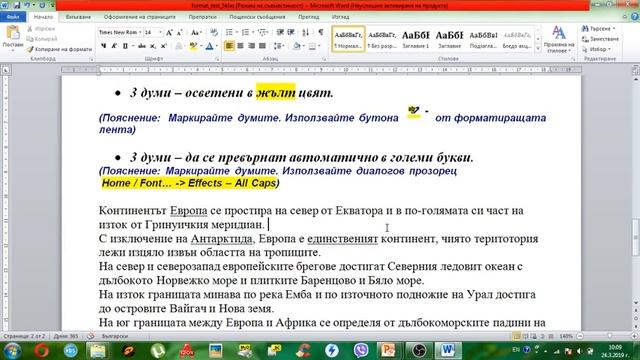Click the Shrink Font icon
The width and height of the screenshot is (640, 360).
(179, 32)
